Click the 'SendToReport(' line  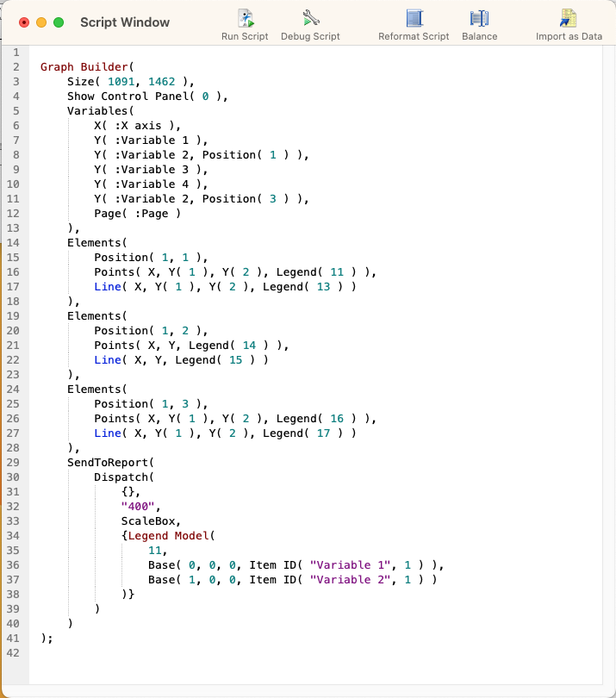pos(111,463)
